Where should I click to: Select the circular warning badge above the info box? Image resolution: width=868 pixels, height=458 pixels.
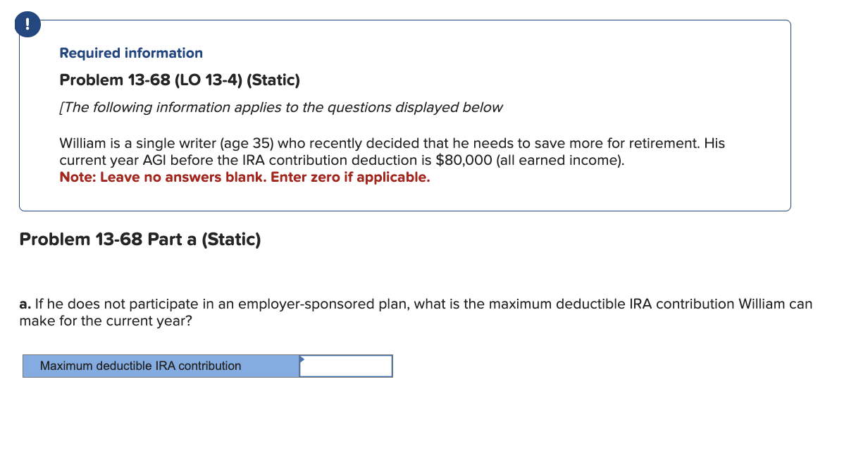point(27,23)
